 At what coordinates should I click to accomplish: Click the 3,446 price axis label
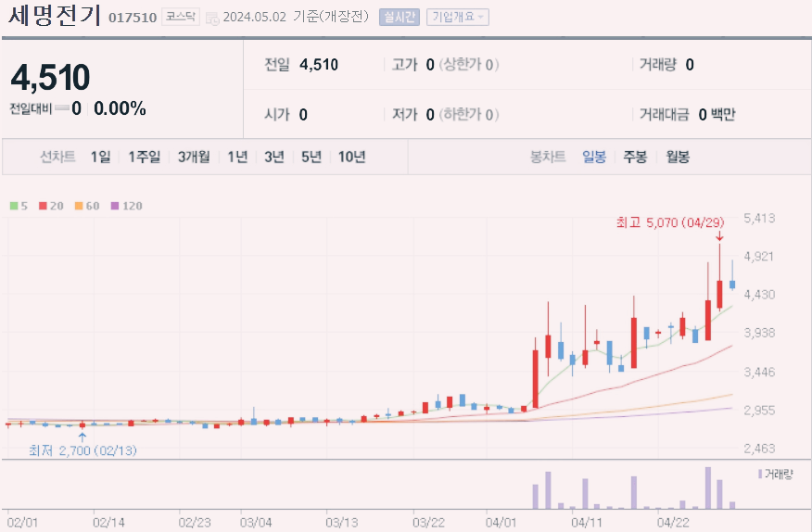[760, 372]
